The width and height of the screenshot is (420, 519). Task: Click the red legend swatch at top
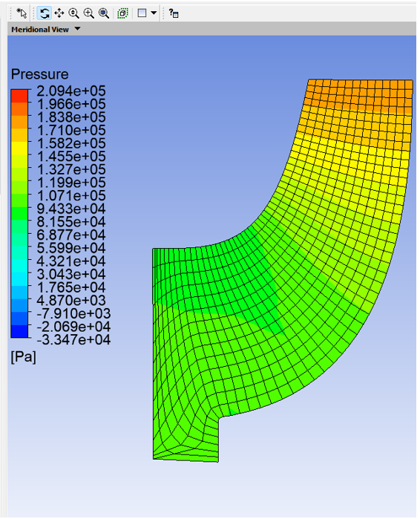click(x=19, y=96)
